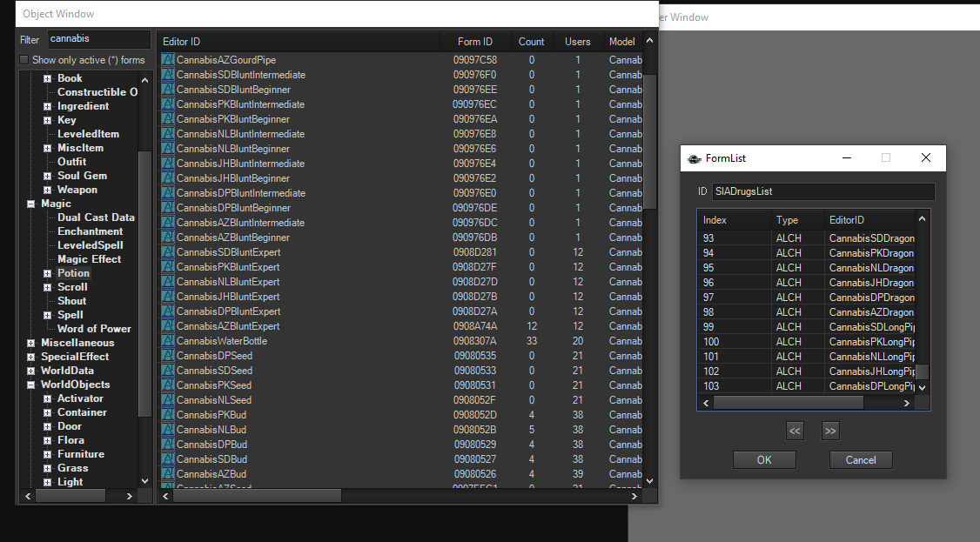Sort list by Form ID column
The height and width of the screenshot is (542, 980).
tap(475, 42)
